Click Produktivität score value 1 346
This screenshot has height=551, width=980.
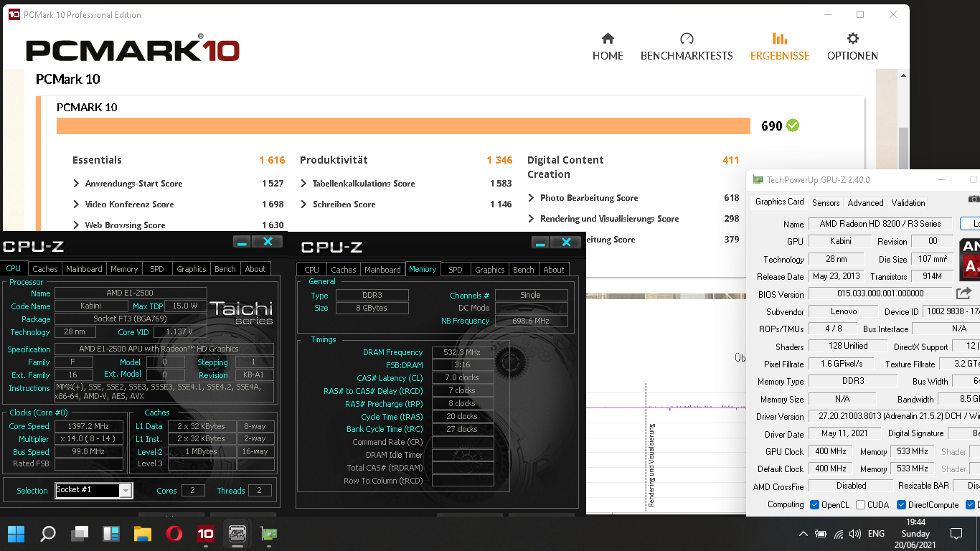point(499,160)
